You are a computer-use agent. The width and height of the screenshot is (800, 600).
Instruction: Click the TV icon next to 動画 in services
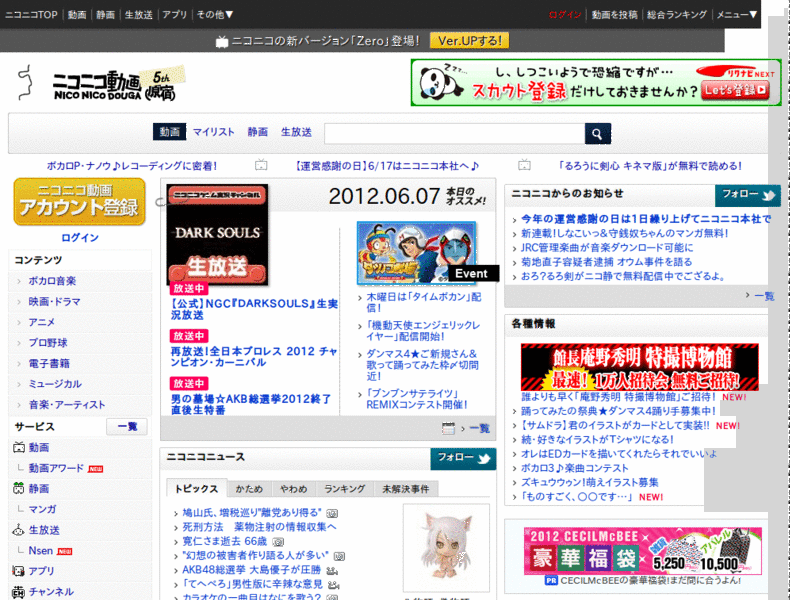click(x=19, y=447)
